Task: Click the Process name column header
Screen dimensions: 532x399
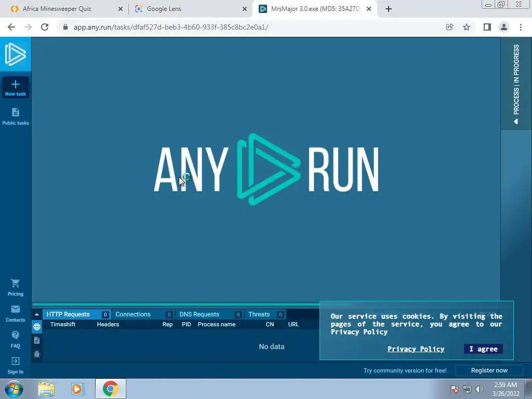Action: tap(217, 324)
